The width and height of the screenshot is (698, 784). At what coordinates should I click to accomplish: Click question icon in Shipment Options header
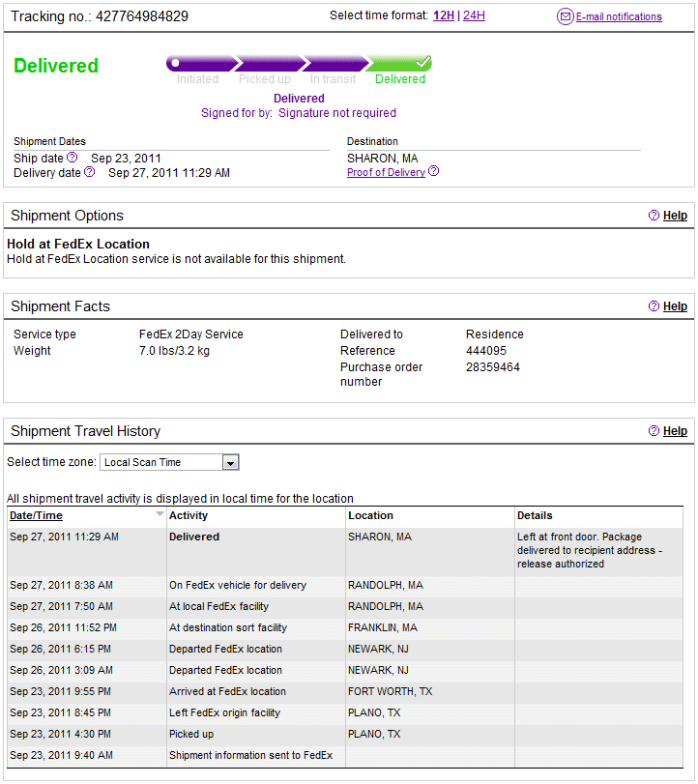[x=654, y=216]
